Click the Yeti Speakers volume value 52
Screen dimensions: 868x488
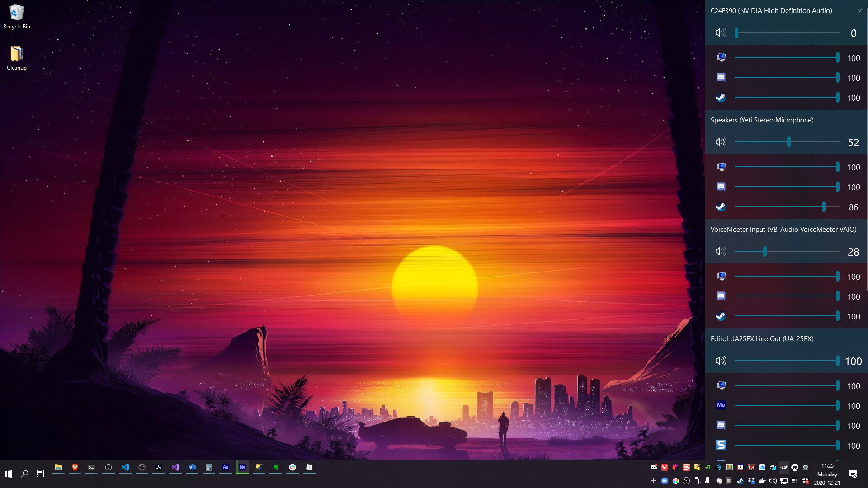coord(853,142)
